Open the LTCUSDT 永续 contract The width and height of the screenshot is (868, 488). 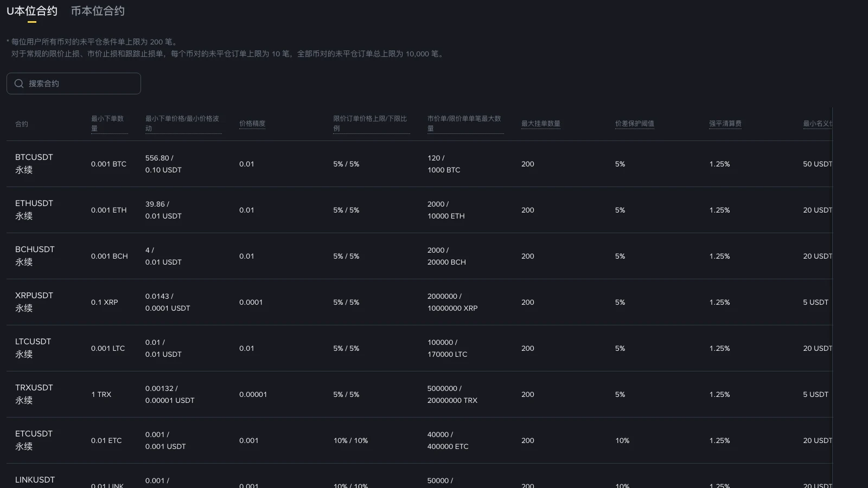pyautogui.click(x=419, y=348)
